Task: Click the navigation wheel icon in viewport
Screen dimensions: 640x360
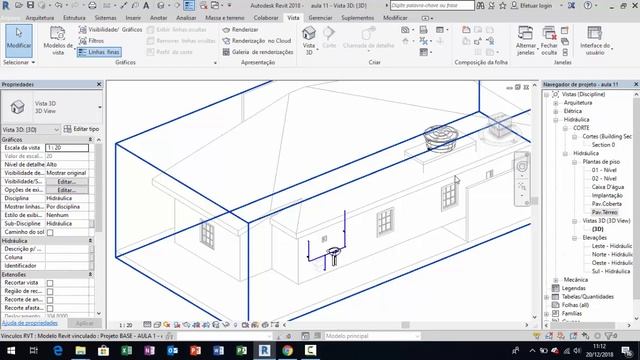Action: click(522, 167)
